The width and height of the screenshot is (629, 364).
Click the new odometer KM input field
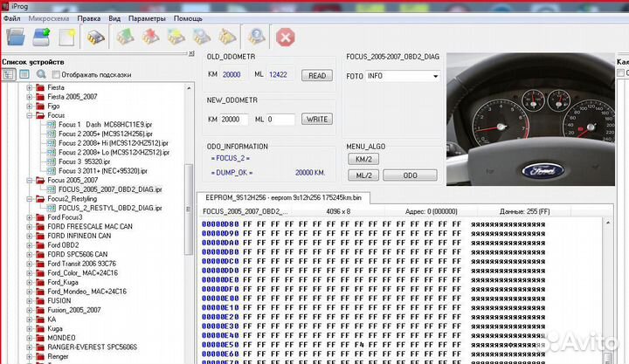235,119
